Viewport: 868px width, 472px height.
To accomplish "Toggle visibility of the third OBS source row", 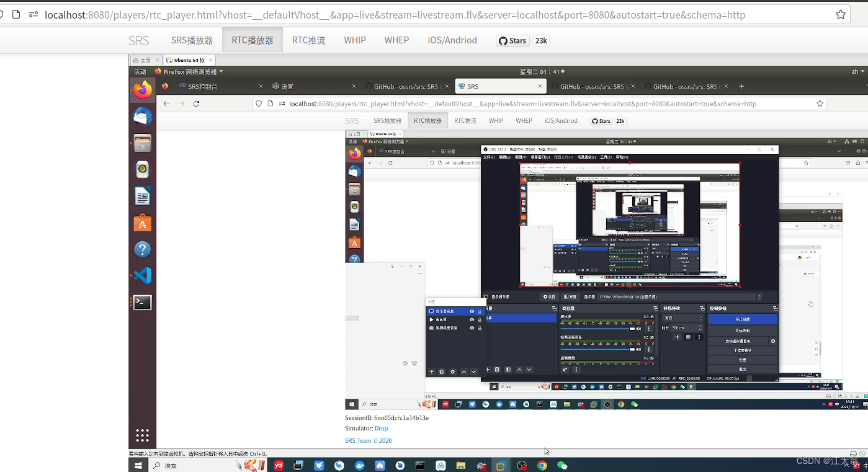I will coord(472,327).
